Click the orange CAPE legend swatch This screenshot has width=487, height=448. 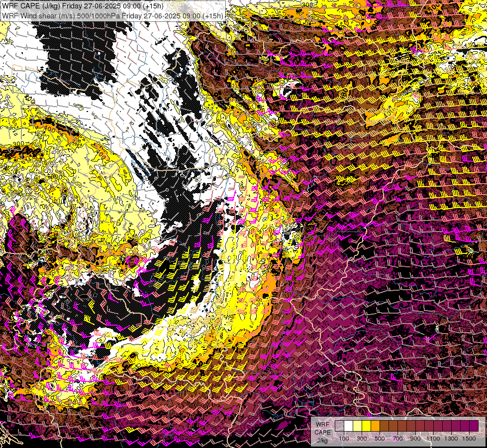pyautogui.click(x=375, y=426)
